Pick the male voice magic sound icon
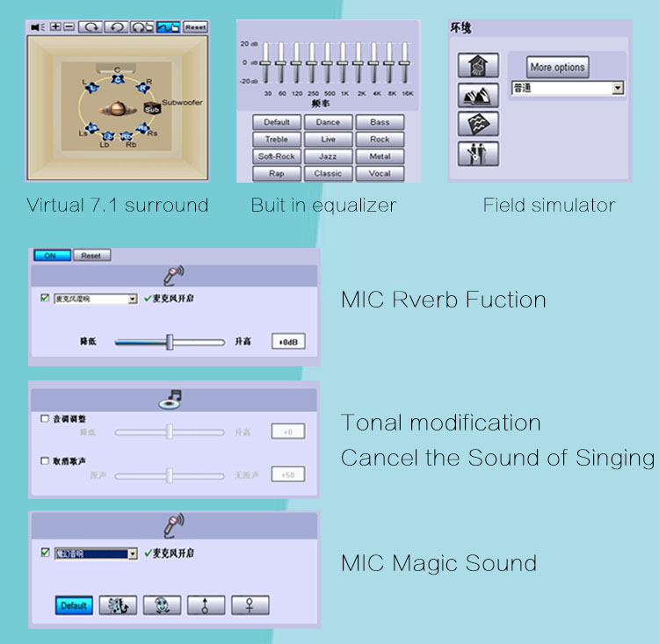The width and height of the screenshot is (659, 644). coord(206,605)
